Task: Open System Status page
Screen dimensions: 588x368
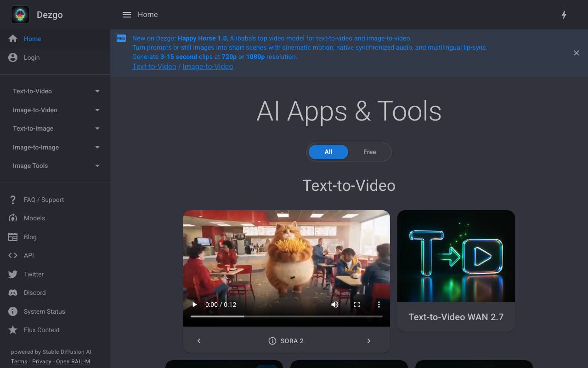Action: pos(55,311)
